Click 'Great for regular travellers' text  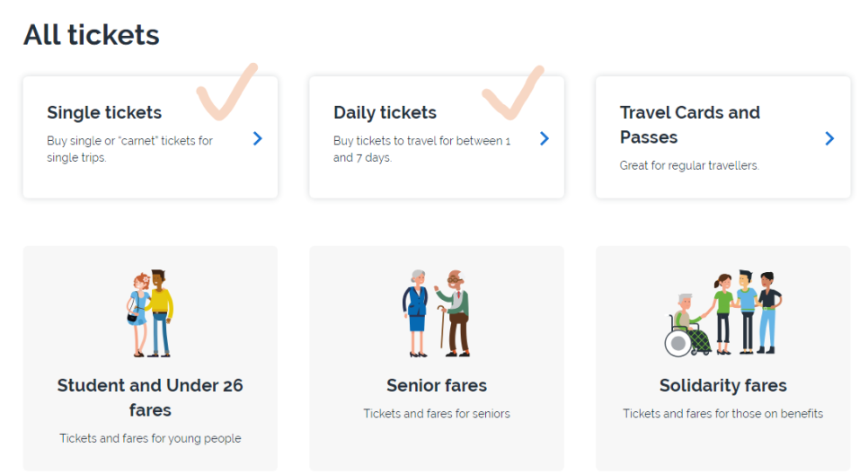[689, 165]
